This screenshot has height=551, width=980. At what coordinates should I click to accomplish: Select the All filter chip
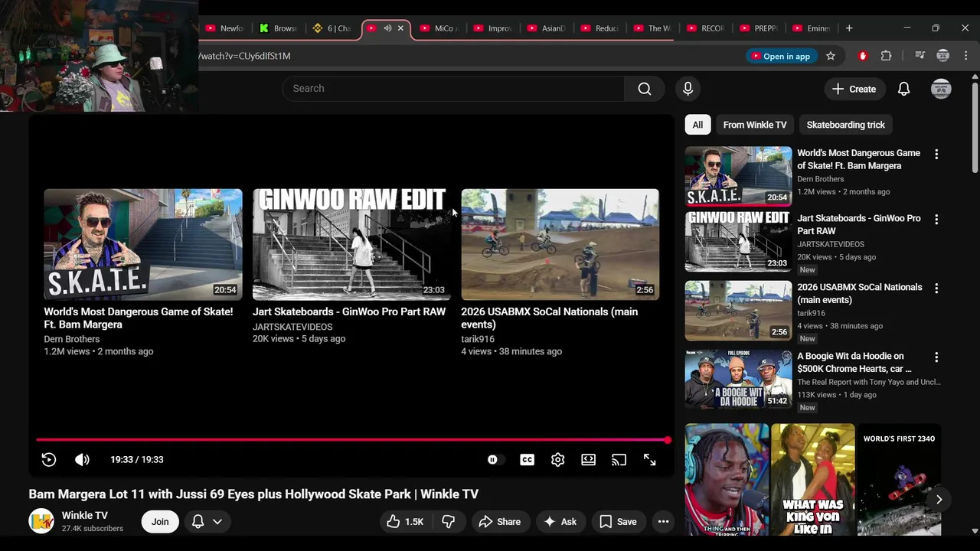click(697, 125)
